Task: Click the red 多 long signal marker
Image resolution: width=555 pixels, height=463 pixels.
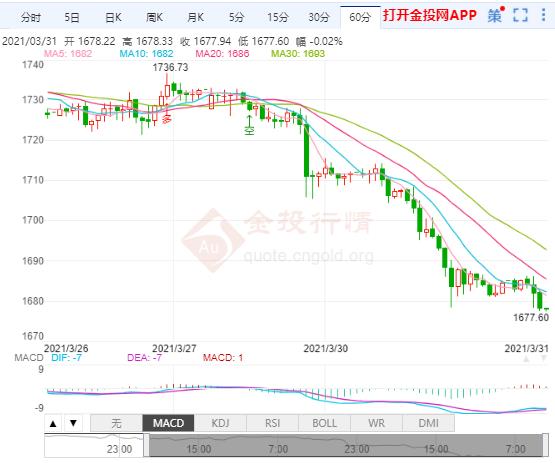Action: [x=166, y=119]
